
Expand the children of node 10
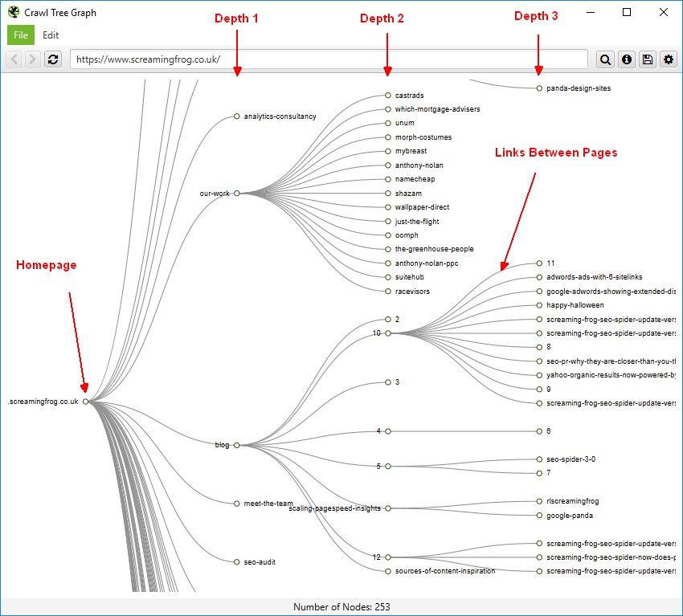388,333
